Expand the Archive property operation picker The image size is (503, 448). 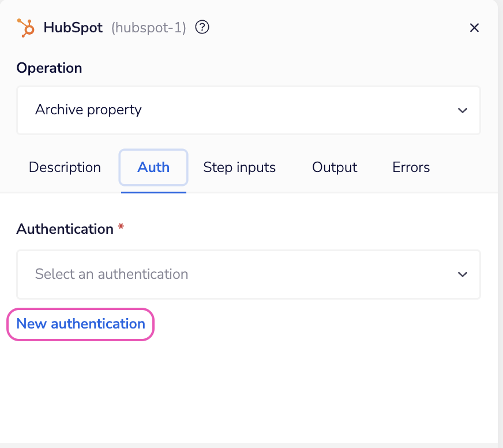coord(248,110)
